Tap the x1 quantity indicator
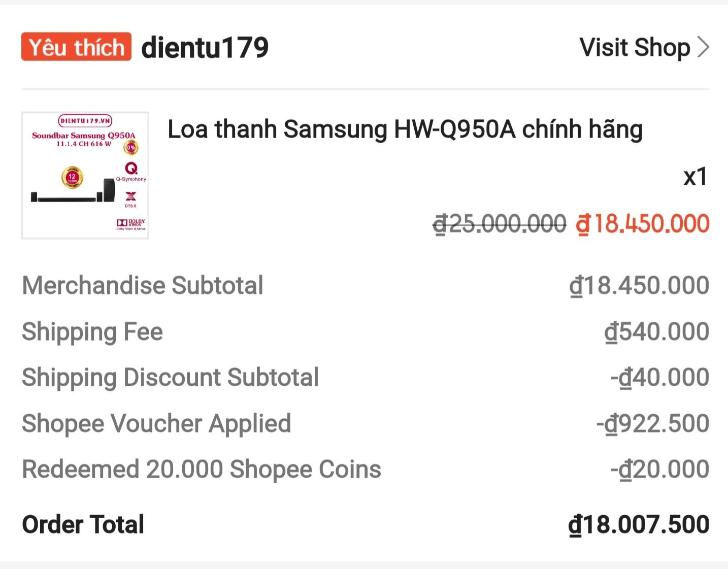Image resolution: width=728 pixels, height=569 pixels. 695,177
